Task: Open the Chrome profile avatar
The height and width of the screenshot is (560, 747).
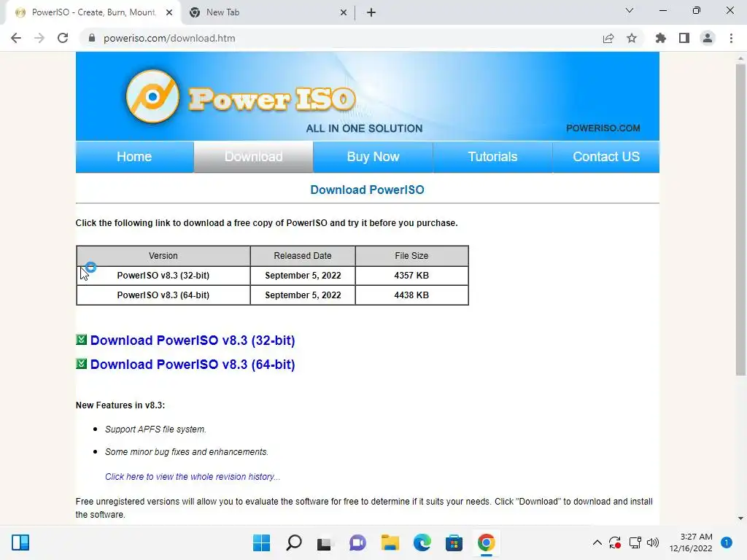Action: [x=708, y=38]
